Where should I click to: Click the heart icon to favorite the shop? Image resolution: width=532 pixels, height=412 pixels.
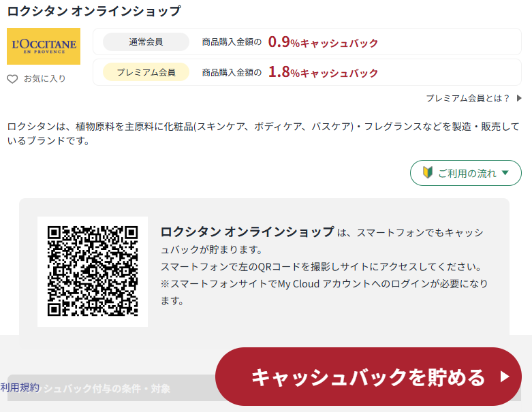pyautogui.click(x=12, y=79)
